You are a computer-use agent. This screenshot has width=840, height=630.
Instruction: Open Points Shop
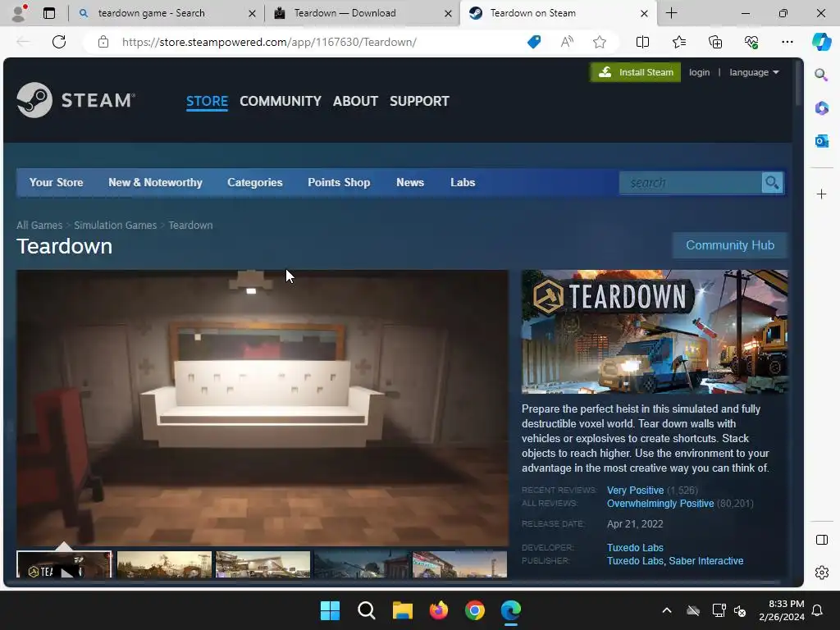pos(339,183)
